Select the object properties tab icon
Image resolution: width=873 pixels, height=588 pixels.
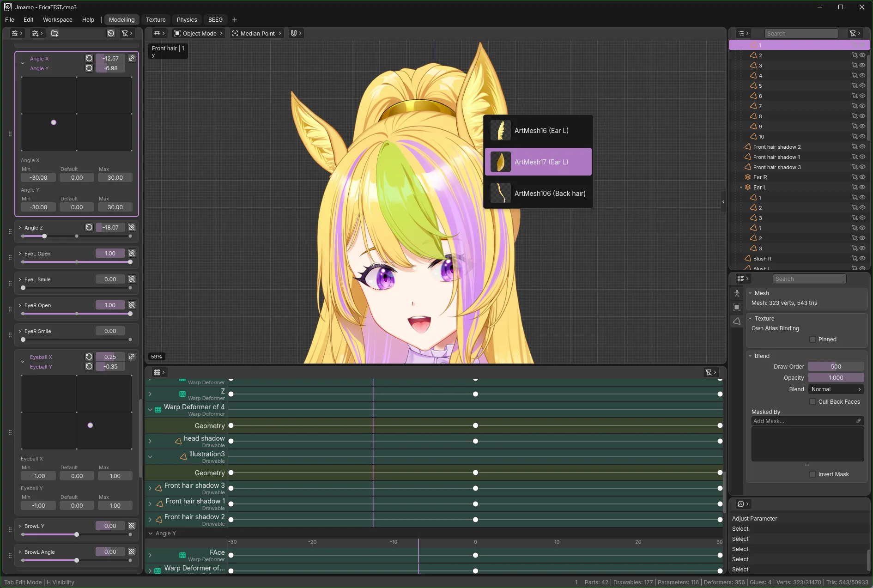[737, 307]
